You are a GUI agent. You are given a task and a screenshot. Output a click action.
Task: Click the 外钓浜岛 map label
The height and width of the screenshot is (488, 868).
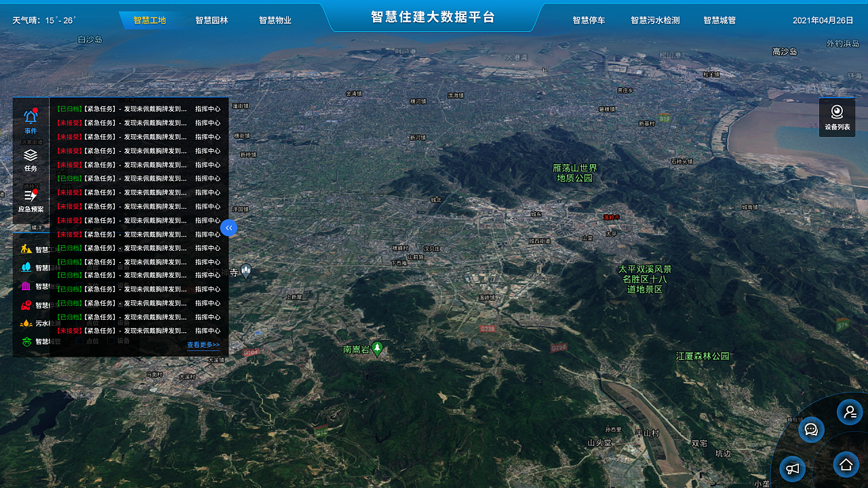(843, 43)
